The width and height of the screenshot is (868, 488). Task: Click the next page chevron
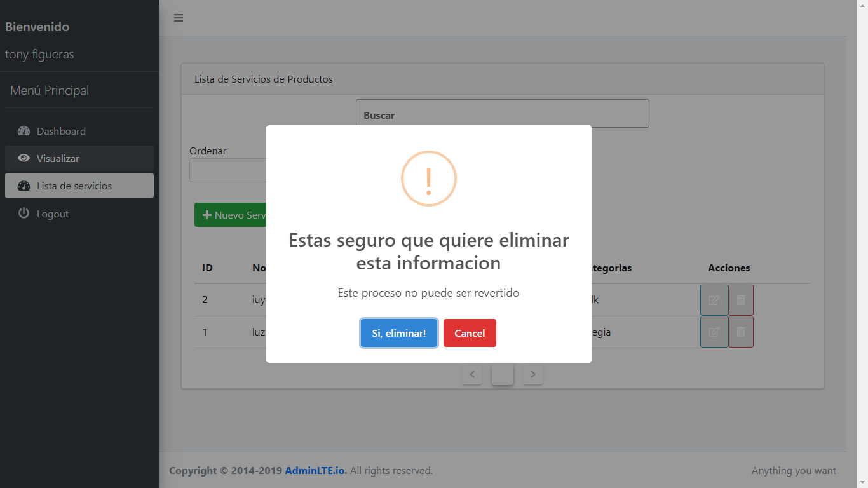[x=532, y=374]
